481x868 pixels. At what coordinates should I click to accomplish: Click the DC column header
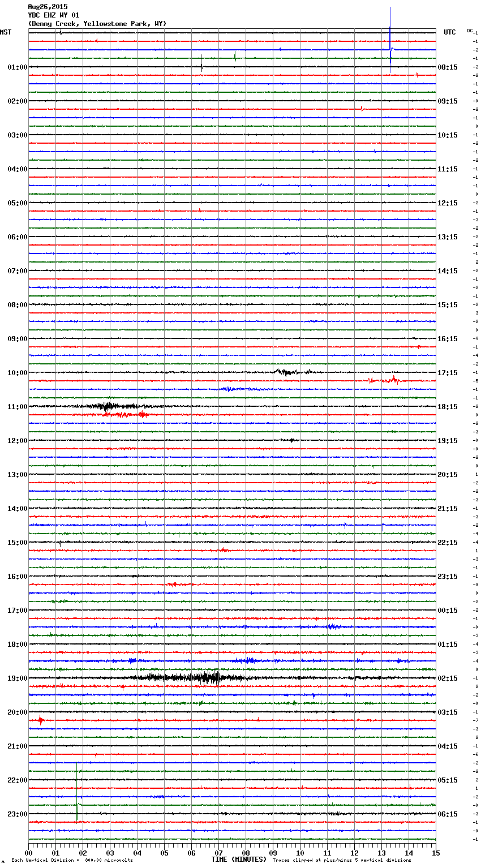click(x=470, y=31)
